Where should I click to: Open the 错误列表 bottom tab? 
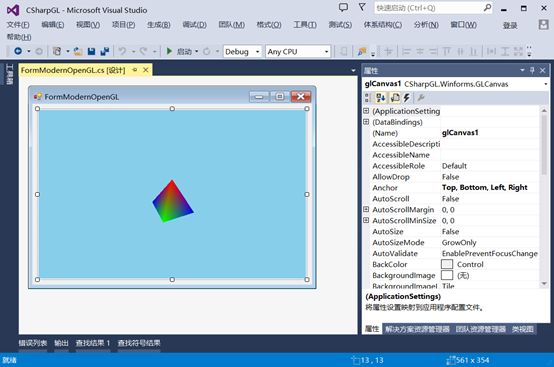click(33, 343)
